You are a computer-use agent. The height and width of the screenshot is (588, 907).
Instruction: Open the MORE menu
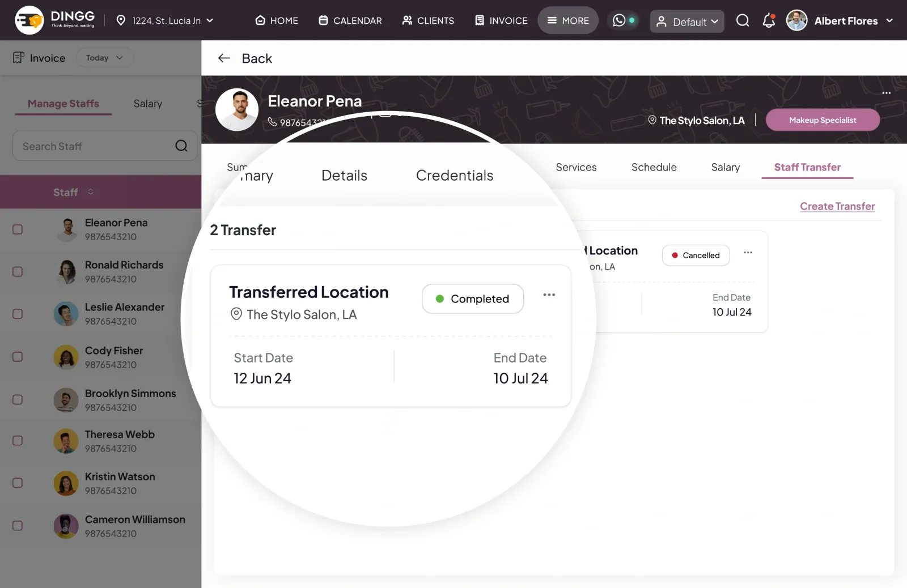pyautogui.click(x=568, y=20)
